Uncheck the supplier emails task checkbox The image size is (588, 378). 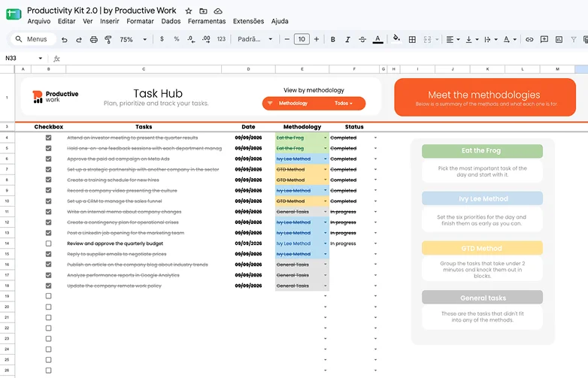(x=48, y=254)
